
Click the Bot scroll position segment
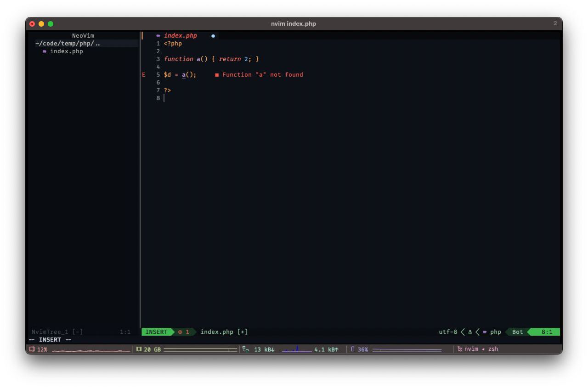click(x=517, y=332)
